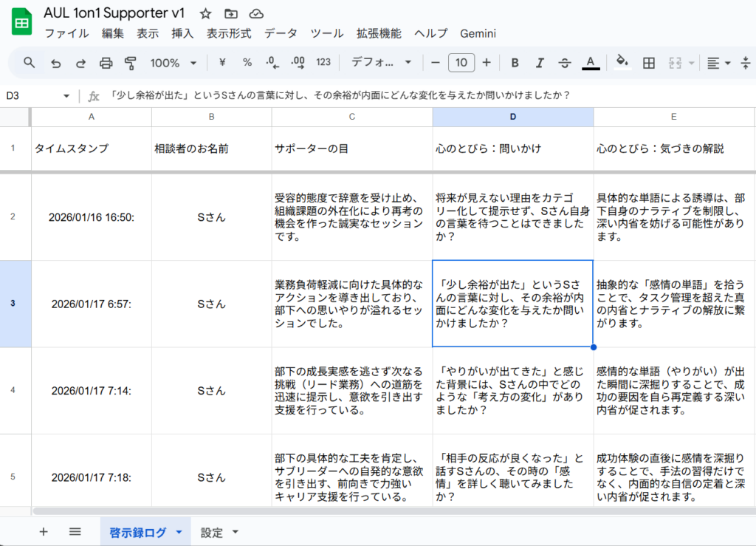Star this spreadsheet document
The height and width of the screenshot is (546, 756).
pyautogui.click(x=206, y=14)
